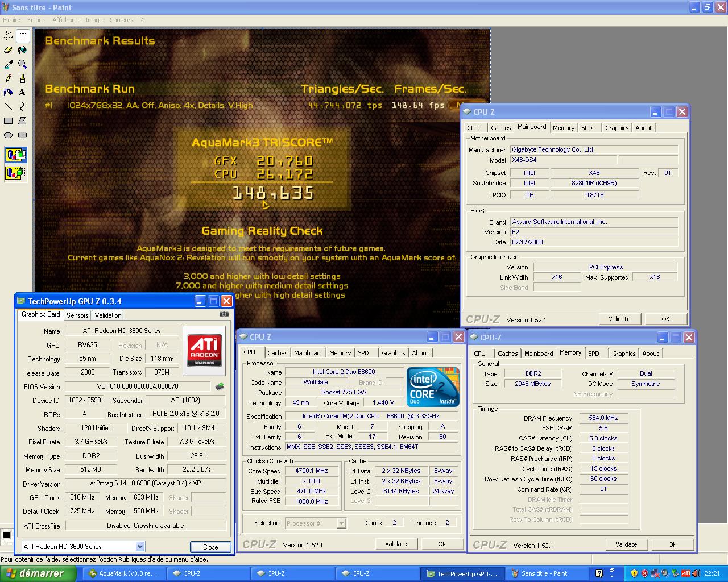Click the BIOS Version field in GPU-Z
The width and height of the screenshot is (728, 582).
(138, 386)
